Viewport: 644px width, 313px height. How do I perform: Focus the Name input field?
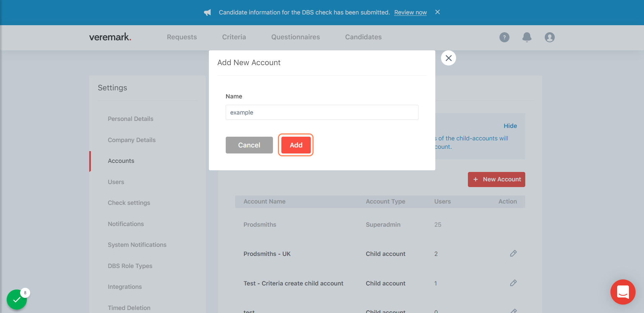click(x=322, y=113)
